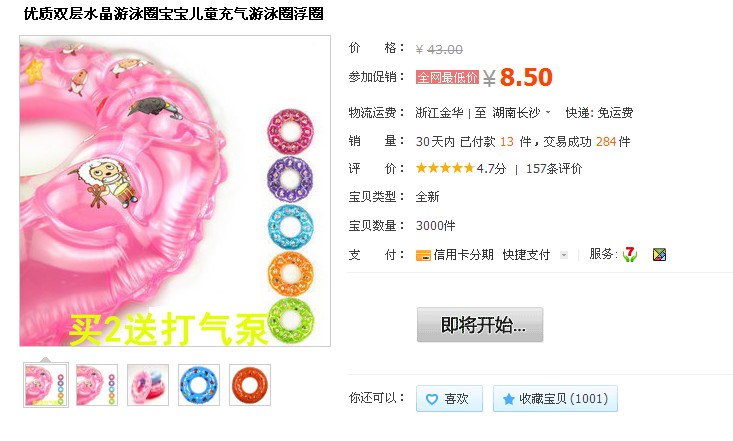This screenshot has height=441, width=733.
Task: Click the colorful envelope service icon
Action: tap(659, 254)
